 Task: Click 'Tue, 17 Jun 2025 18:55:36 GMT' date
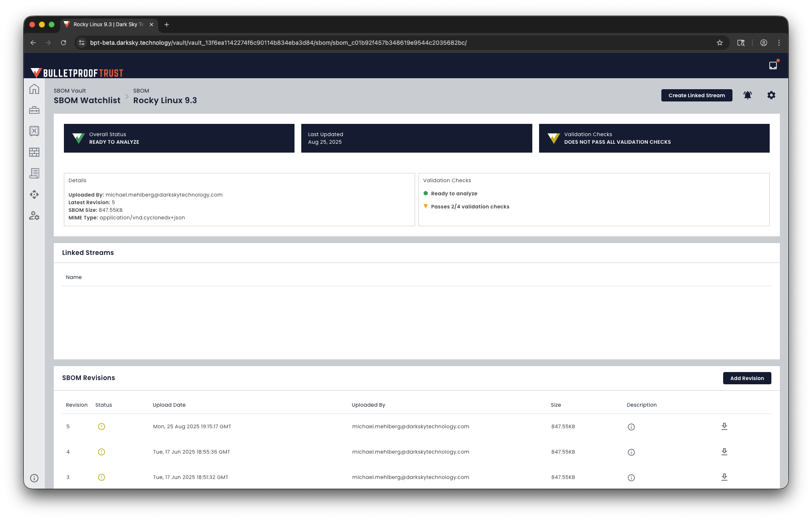pyautogui.click(x=192, y=452)
